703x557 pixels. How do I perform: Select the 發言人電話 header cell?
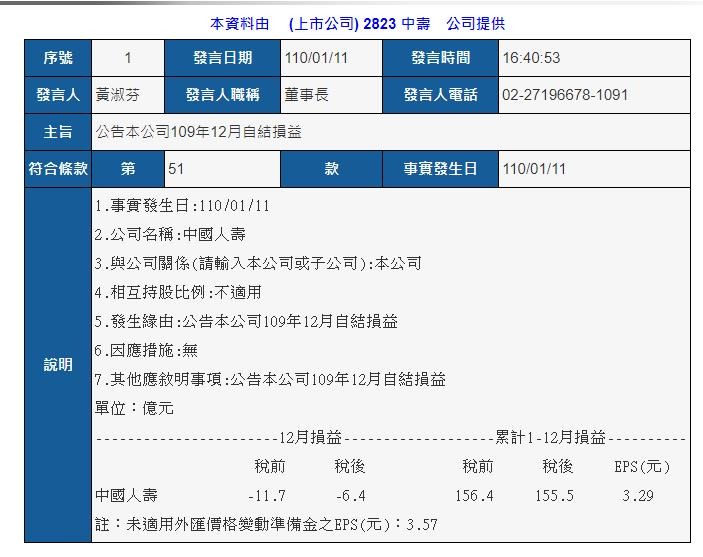(440, 95)
